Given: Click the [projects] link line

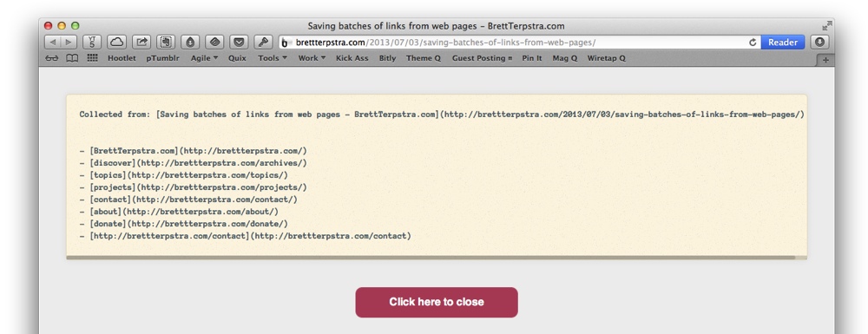Looking at the screenshot, I should tap(194, 187).
